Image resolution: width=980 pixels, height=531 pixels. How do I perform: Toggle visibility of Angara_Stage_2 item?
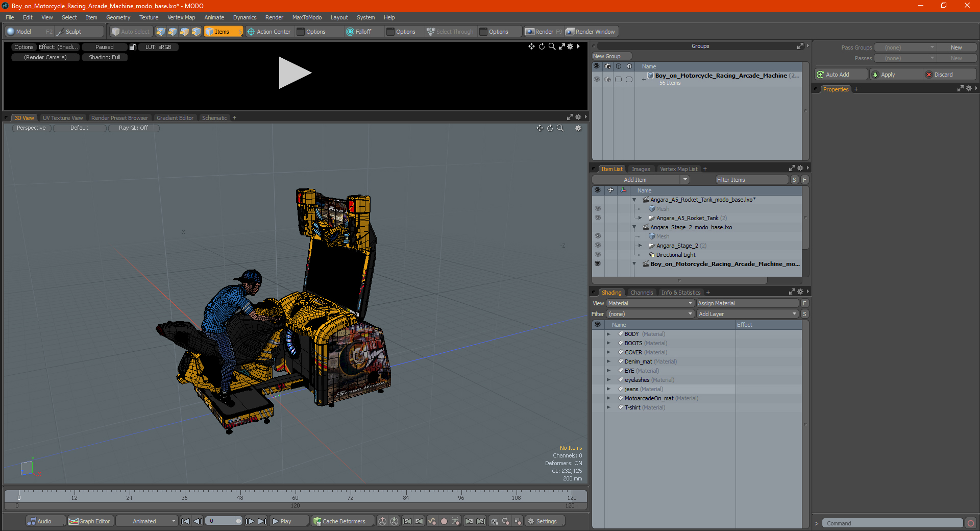(x=597, y=246)
